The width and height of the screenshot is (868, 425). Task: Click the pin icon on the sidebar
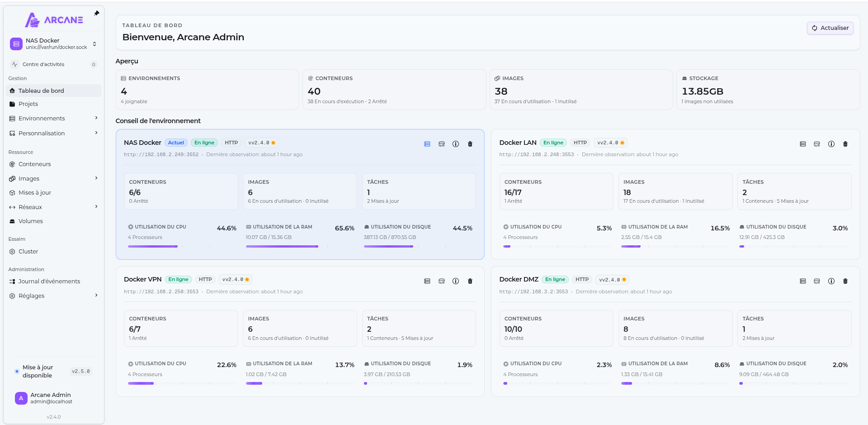96,14
